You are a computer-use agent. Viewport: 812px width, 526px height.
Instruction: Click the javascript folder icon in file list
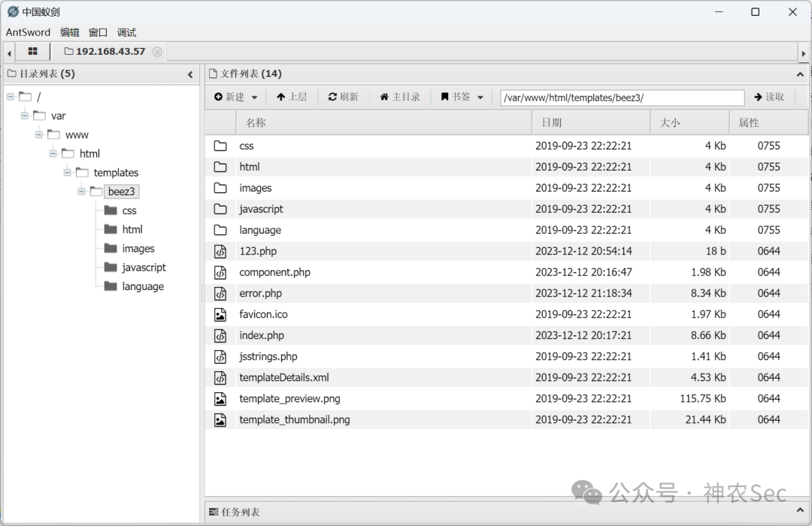220,209
